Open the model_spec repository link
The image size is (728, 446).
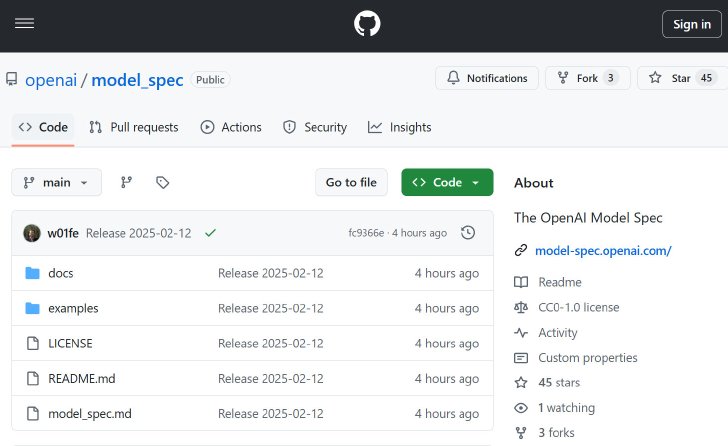[137, 80]
